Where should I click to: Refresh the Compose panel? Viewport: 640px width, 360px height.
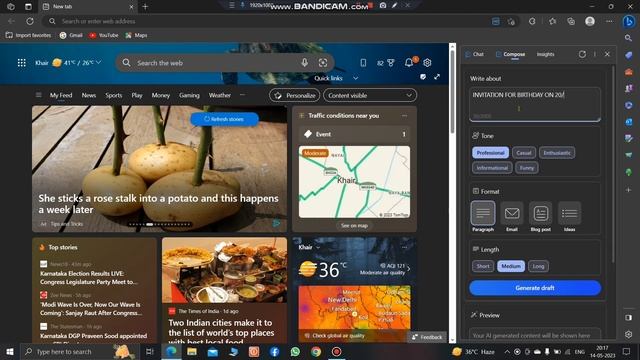coord(582,54)
